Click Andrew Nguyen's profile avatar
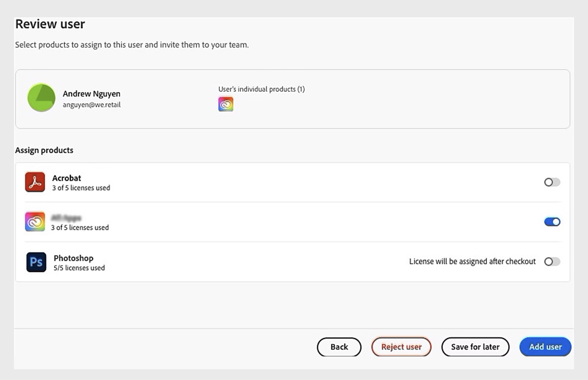The width and height of the screenshot is (588, 380). (x=41, y=98)
